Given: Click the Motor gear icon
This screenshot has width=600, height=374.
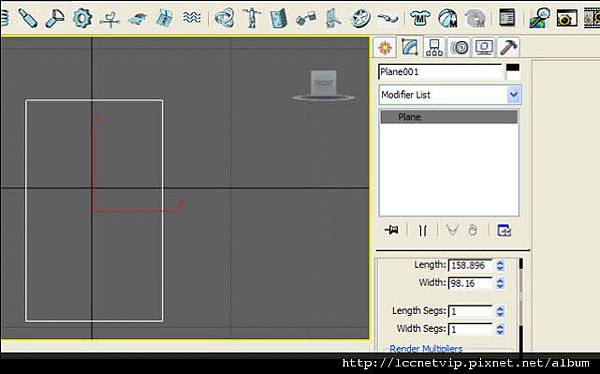Looking at the screenshot, I should coord(82,18).
